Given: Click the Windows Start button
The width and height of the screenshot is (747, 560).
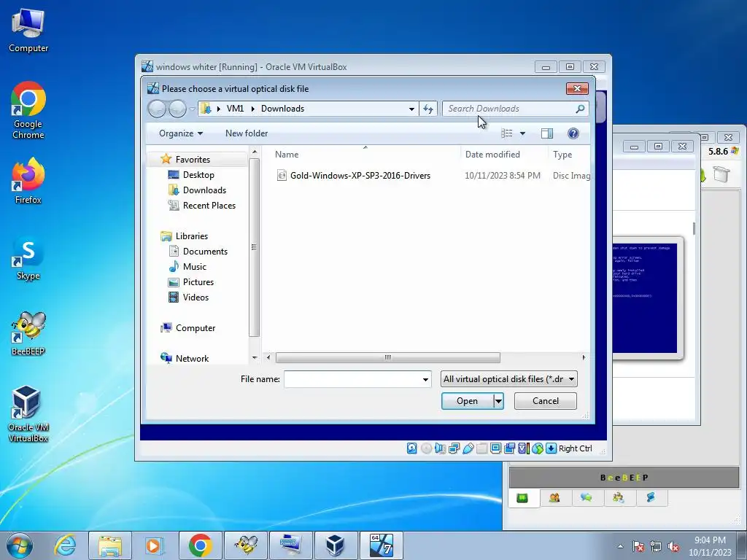Looking at the screenshot, I should click(x=20, y=545).
